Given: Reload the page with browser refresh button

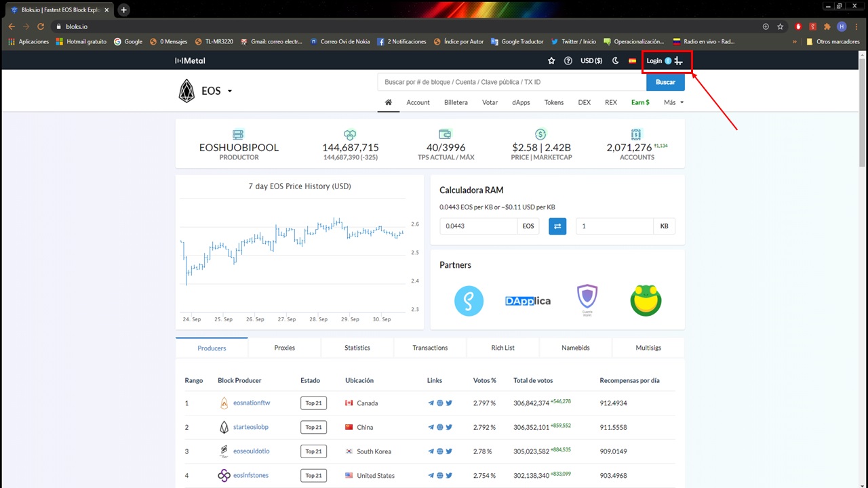Looking at the screenshot, I should coord(41,26).
